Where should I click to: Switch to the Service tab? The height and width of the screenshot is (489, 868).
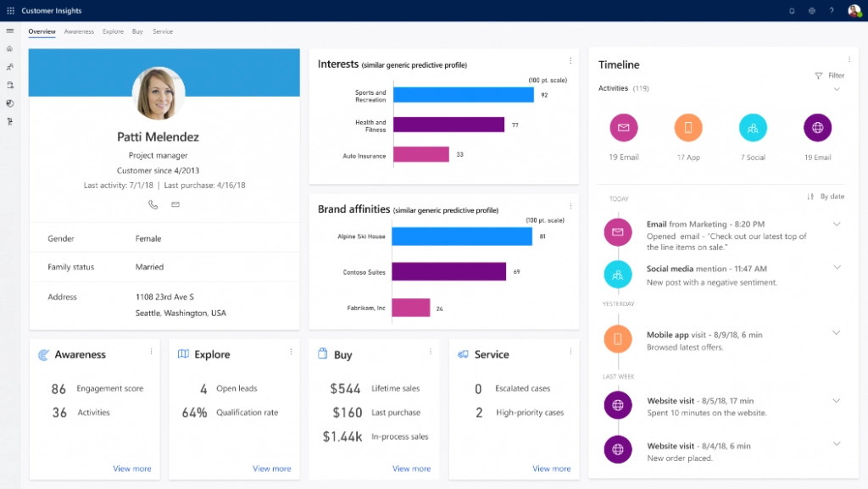[163, 31]
